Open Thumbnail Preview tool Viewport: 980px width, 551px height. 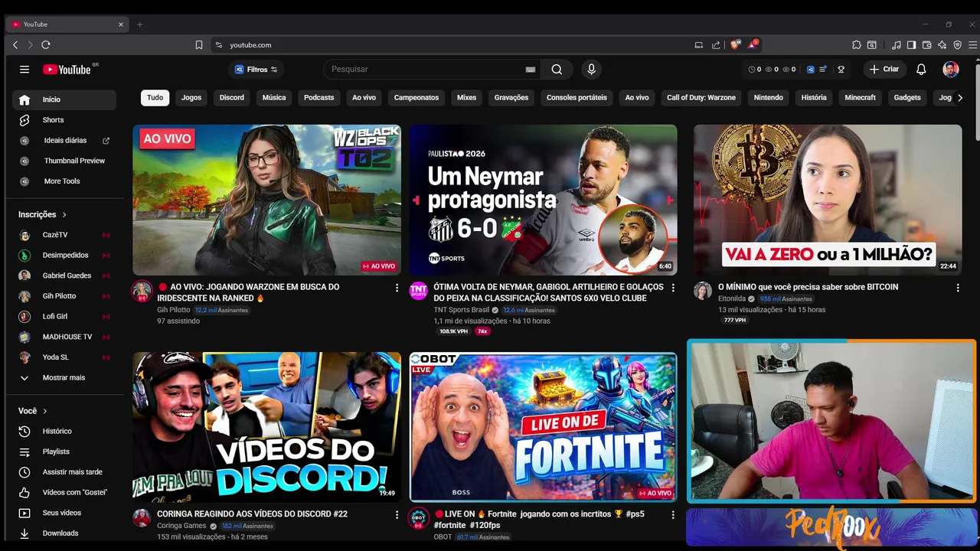pyautogui.click(x=64, y=161)
